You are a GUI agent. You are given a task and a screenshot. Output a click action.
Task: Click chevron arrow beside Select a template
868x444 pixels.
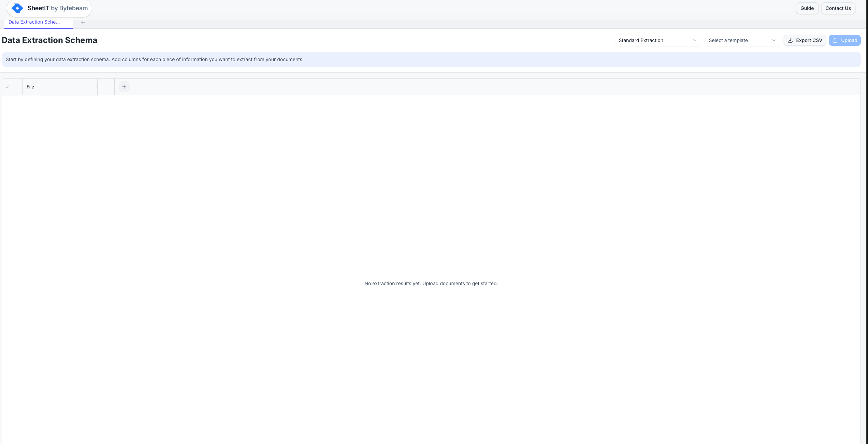pos(774,40)
